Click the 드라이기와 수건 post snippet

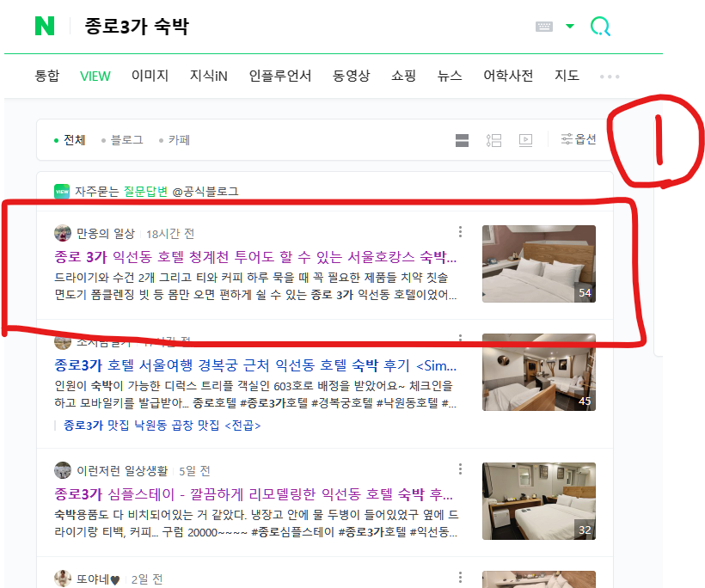pyautogui.click(x=255, y=286)
